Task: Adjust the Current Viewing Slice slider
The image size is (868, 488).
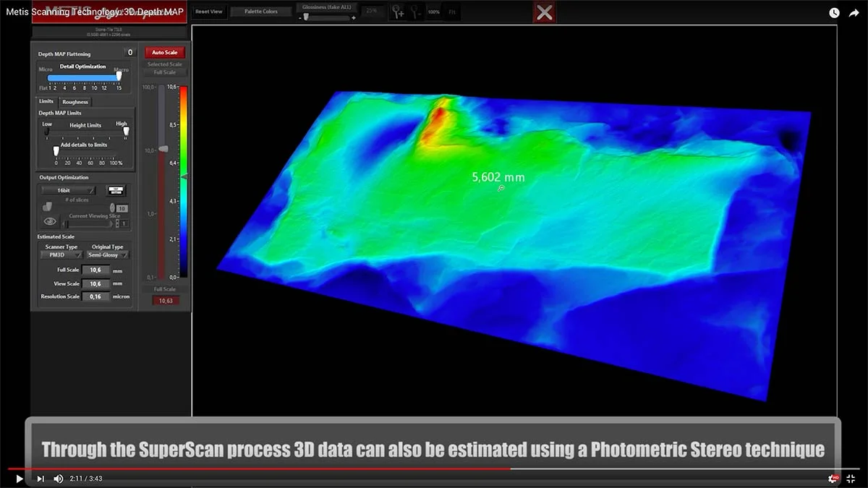Action: [x=88, y=224]
